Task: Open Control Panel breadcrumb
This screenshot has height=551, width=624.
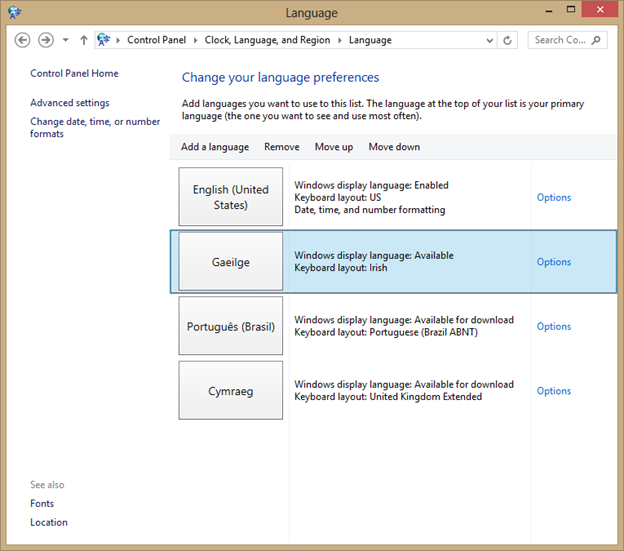Action: pos(156,40)
